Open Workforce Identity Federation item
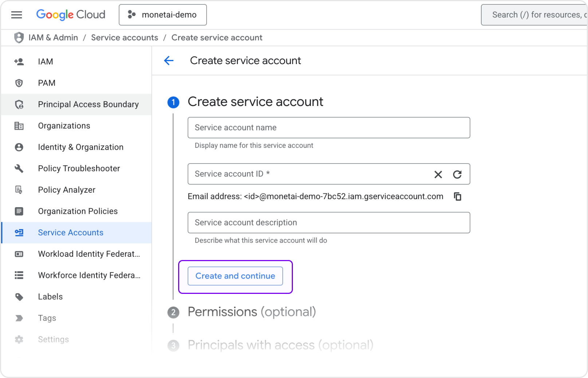Viewport: 588px width, 378px height. (x=77, y=275)
